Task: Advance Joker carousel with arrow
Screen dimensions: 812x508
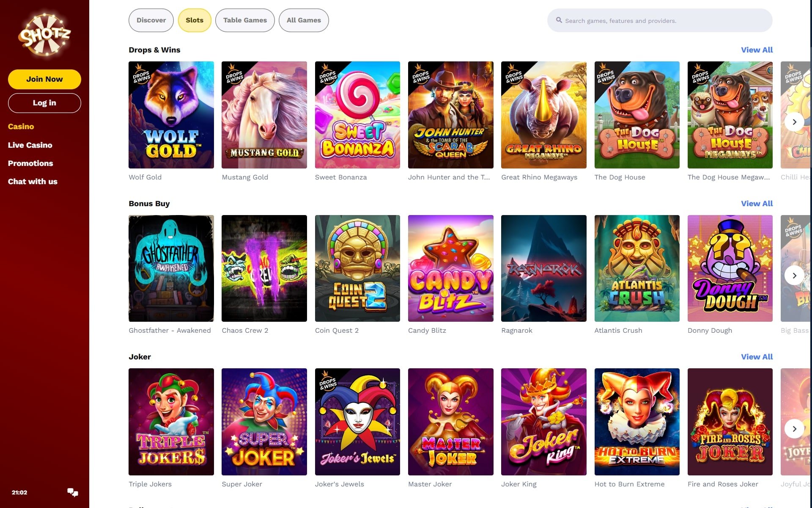Action: pyautogui.click(x=794, y=429)
